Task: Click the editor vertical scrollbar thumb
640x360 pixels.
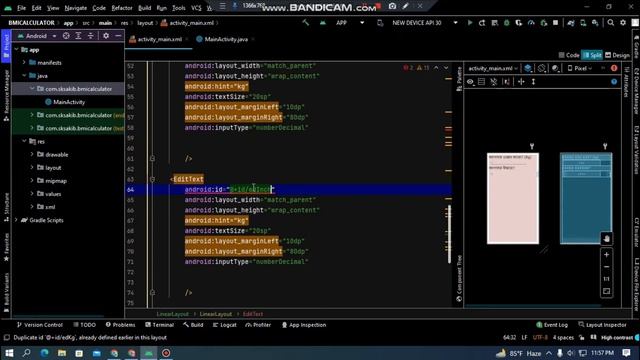Action: point(450,234)
